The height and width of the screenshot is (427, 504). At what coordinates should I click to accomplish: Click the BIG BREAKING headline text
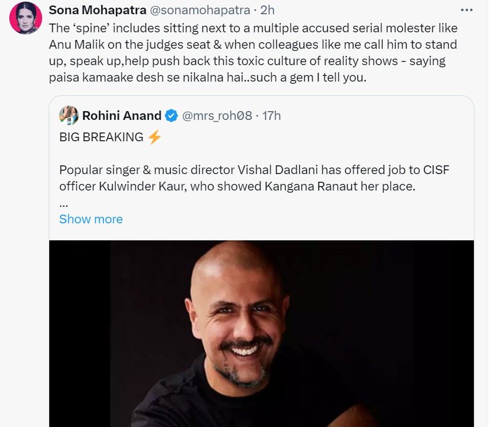click(101, 137)
